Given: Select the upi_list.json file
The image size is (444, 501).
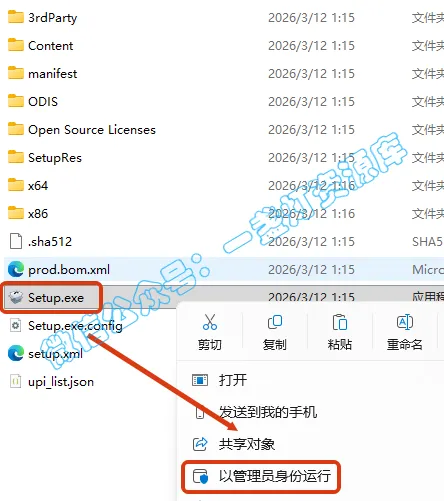Looking at the screenshot, I should [61, 382].
